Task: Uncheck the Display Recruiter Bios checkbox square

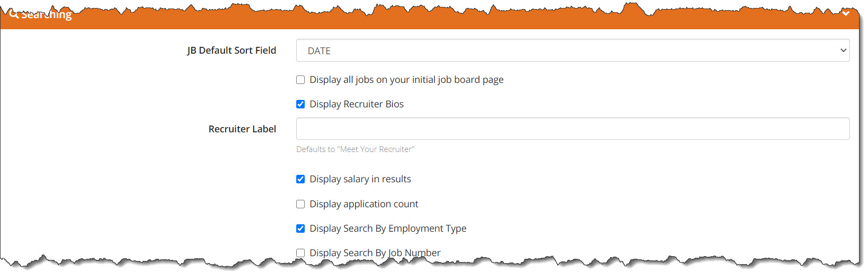Action: click(x=300, y=104)
